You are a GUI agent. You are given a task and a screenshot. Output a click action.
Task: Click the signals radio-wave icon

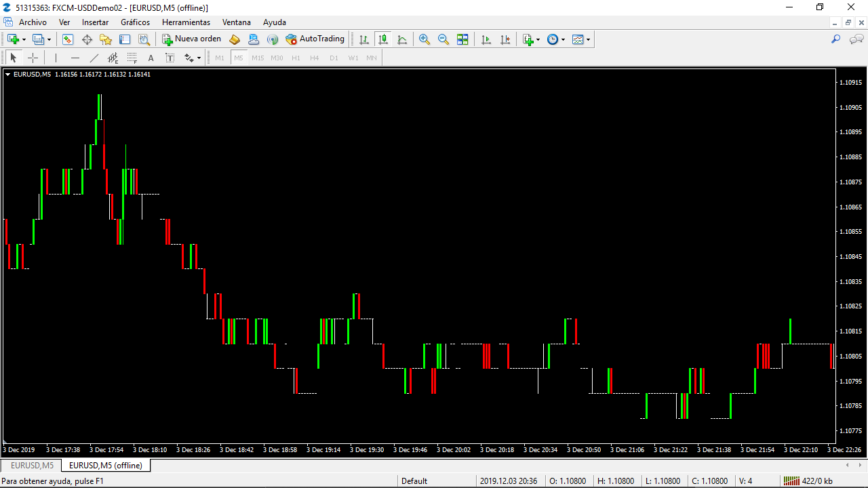coord(273,39)
